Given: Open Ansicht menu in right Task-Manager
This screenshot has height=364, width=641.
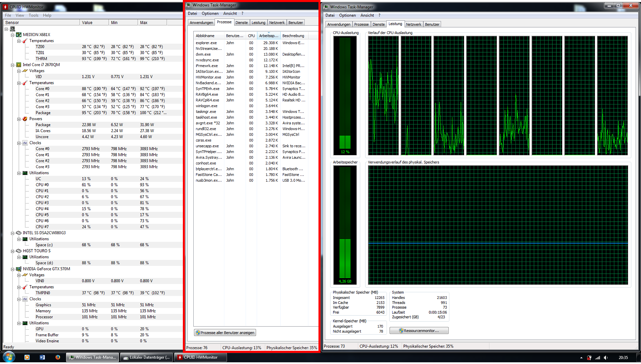Looking at the screenshot, I should tap(367, 15).
